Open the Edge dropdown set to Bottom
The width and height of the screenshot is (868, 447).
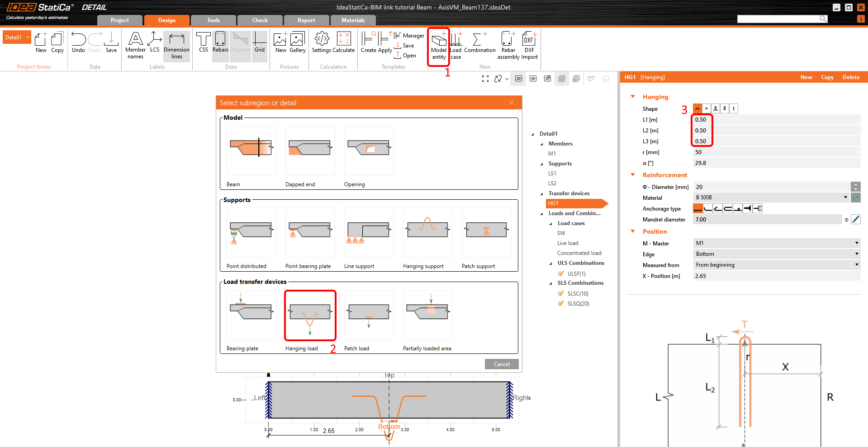point(776,254)
